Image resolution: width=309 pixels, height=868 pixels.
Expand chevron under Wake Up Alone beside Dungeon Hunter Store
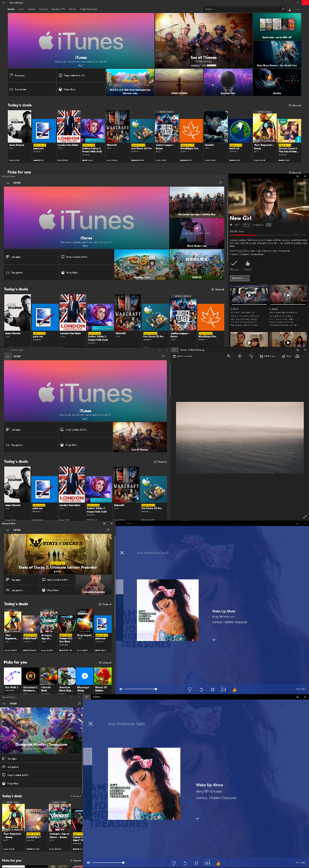click(197, 819)
